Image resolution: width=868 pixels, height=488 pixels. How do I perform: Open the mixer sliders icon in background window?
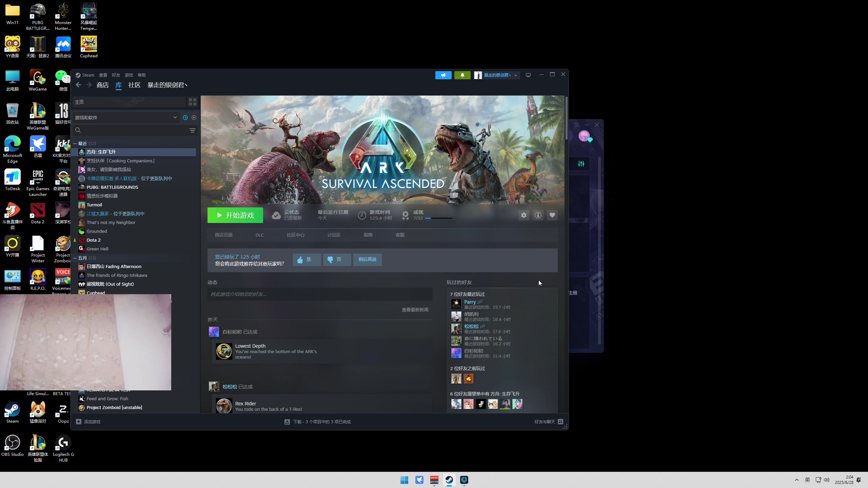[581, 164]
